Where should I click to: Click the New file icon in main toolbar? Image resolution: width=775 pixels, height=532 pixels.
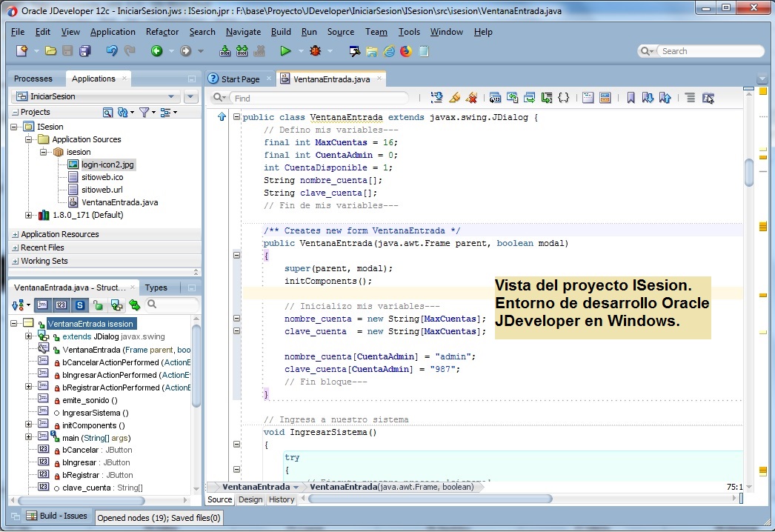tap(21, 51)
